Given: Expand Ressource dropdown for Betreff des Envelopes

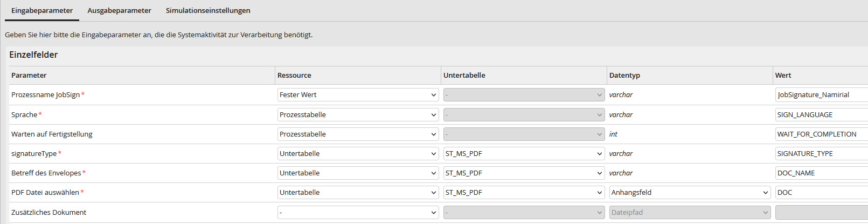Looking at the screenshot, I should pyautogui.click(x=358, y=173).
